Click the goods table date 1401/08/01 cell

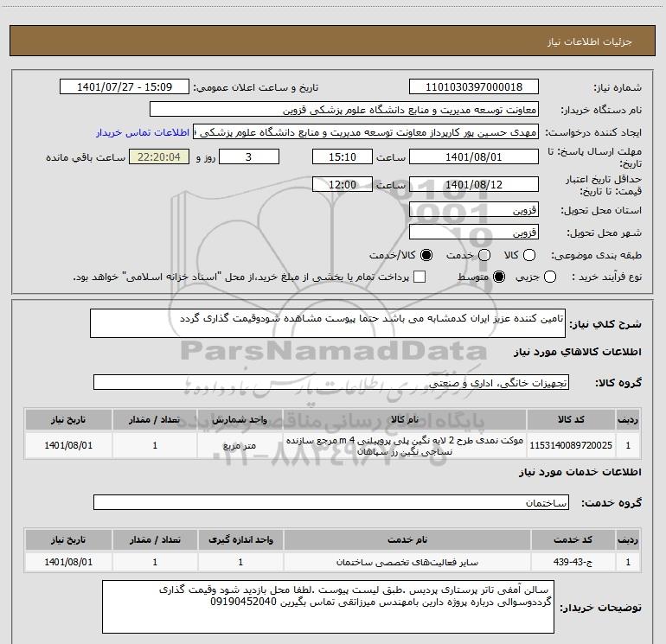(68, 445)
